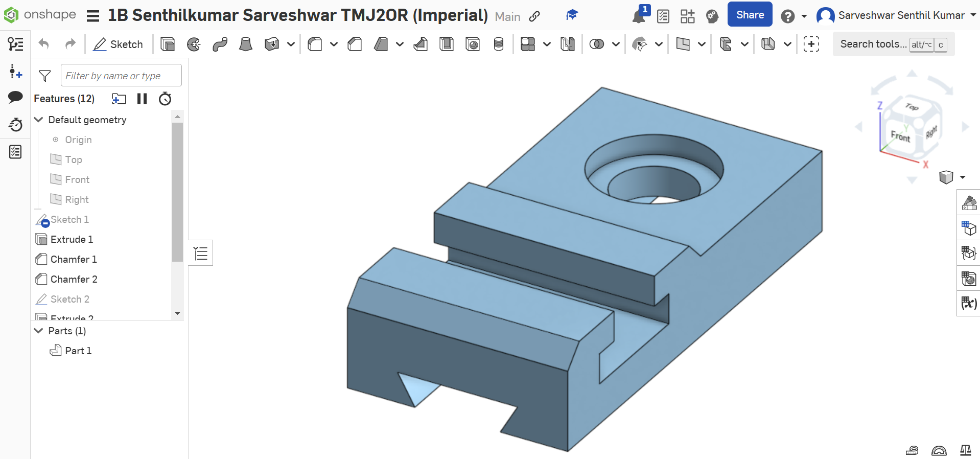Collapse the Parts (1) section
Viewport: 980px width, 459px height.
click(x=38, y=331)
